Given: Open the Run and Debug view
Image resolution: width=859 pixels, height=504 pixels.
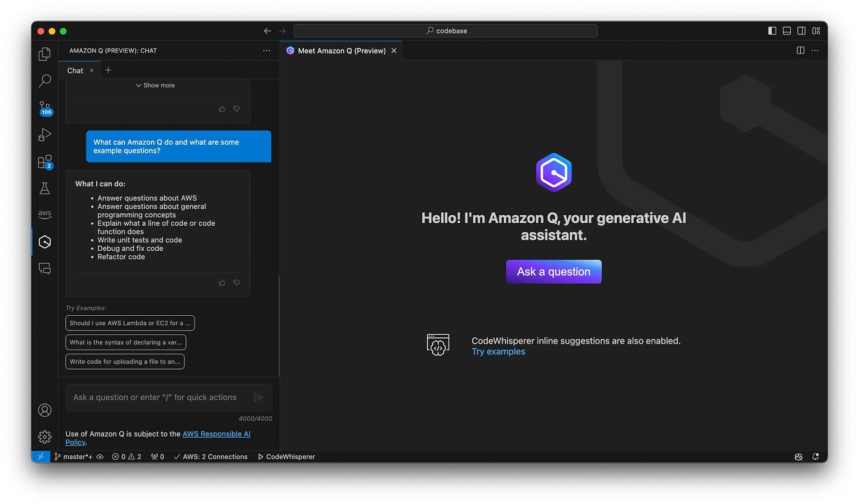Looking at the screenshot, I should coord(45,134).
